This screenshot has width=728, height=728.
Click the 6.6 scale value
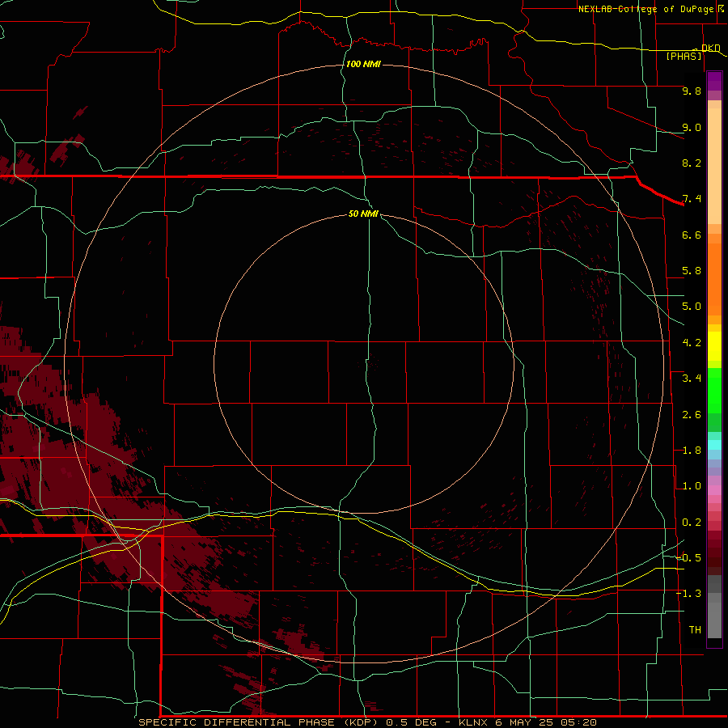point(692,235)
